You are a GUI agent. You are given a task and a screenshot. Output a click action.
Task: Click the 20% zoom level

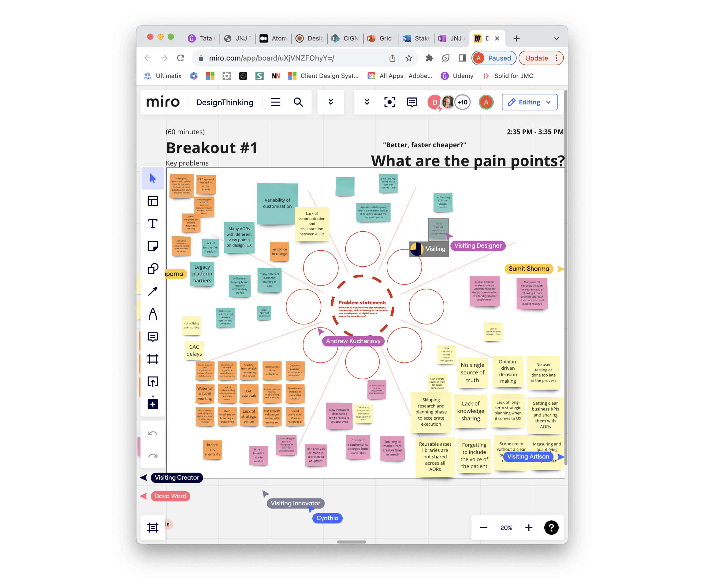pos(506,528)
